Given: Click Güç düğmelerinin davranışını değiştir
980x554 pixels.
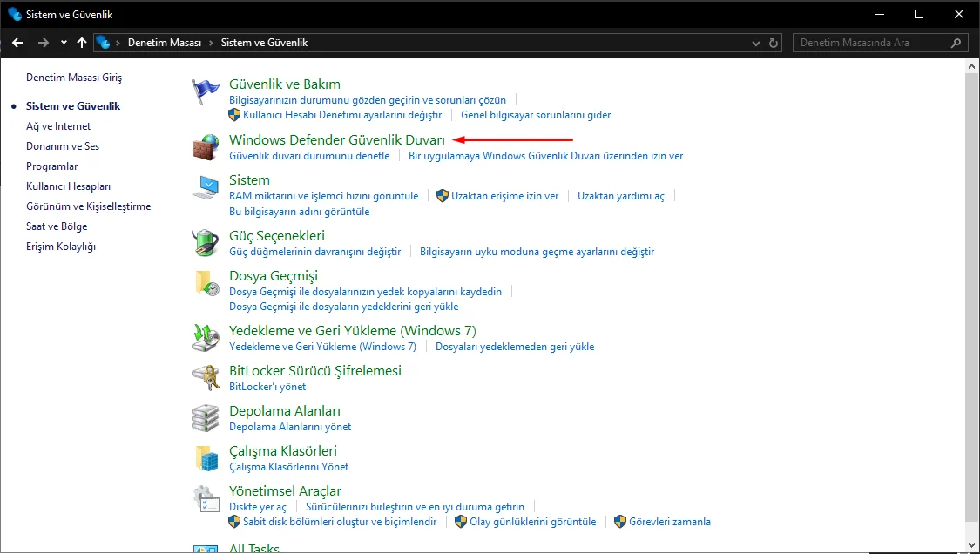Looking at the screenshot, I should tap(315, 252).
